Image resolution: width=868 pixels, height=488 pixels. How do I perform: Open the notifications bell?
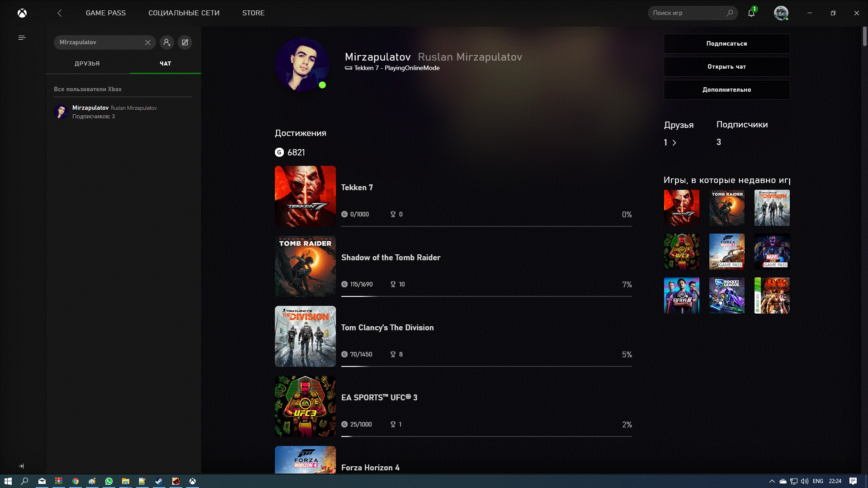(x=751, y=13)
